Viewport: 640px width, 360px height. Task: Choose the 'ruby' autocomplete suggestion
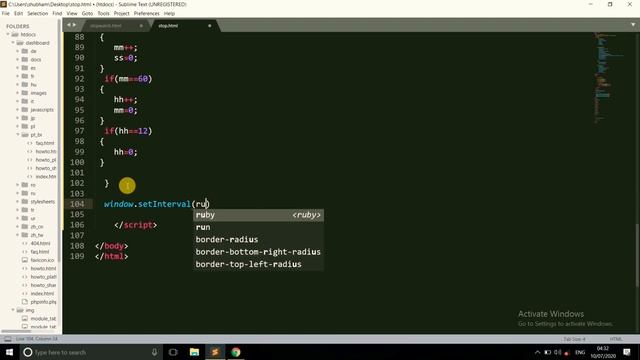click(x=258, y=215)
